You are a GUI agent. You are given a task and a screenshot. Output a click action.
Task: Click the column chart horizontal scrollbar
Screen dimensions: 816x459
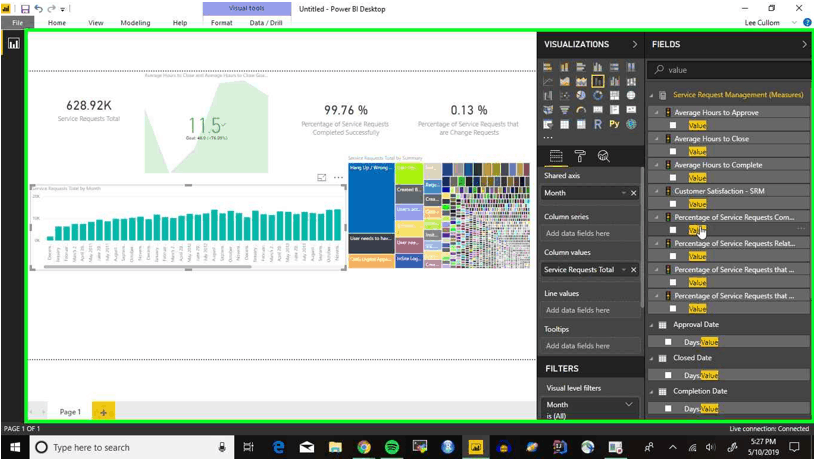pos(147,267)
